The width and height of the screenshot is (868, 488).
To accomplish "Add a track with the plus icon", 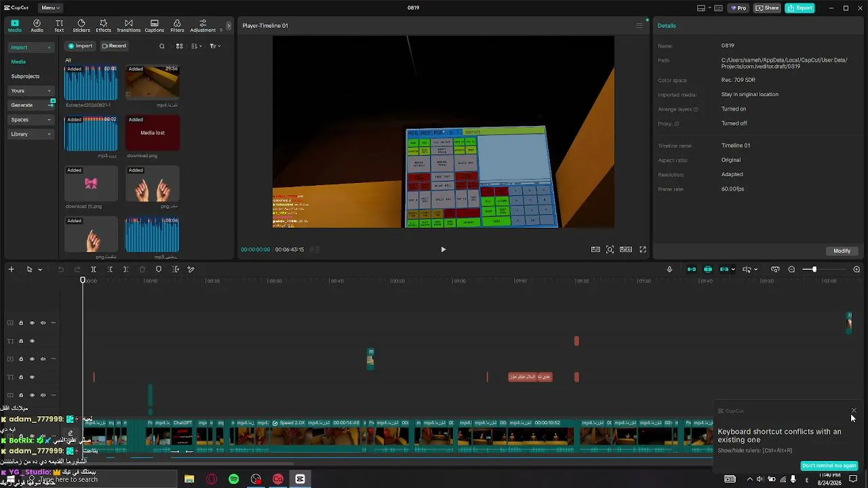I will click(x=11, y=270).
